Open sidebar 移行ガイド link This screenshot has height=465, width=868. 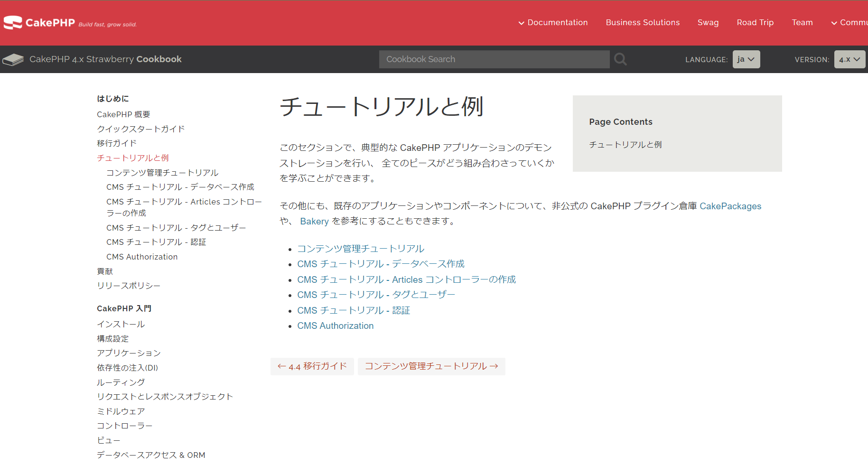[116, 143]
